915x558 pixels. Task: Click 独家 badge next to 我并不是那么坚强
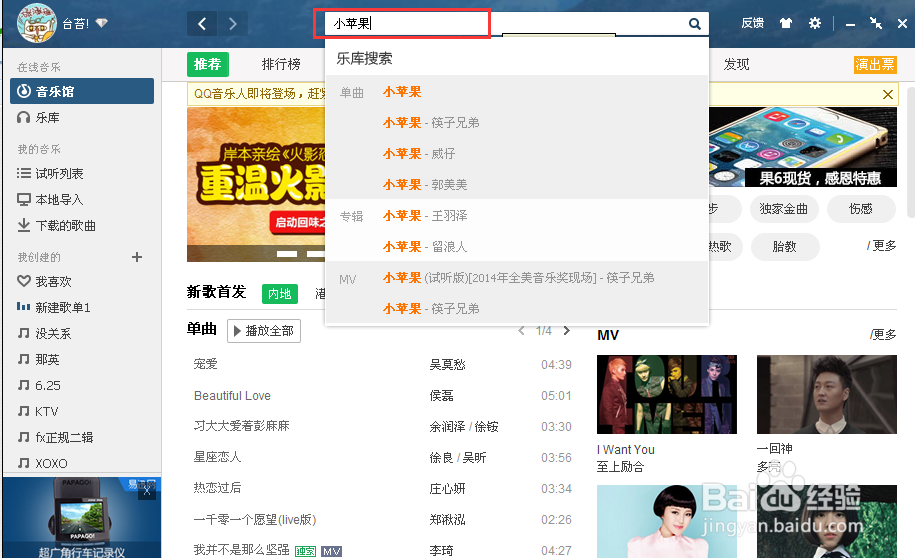[x=305, y=551]
